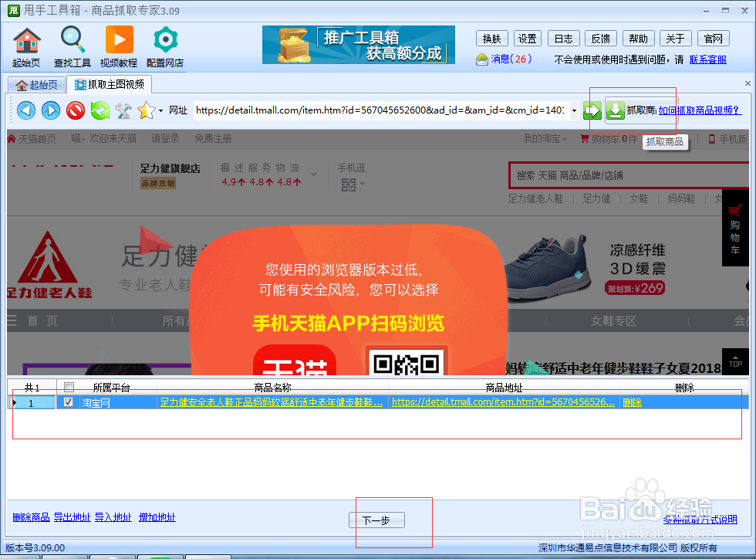Click the 所属平台 column header
Image resolution: width=756 pixels, height=559 pixels.
coord(111,387)
